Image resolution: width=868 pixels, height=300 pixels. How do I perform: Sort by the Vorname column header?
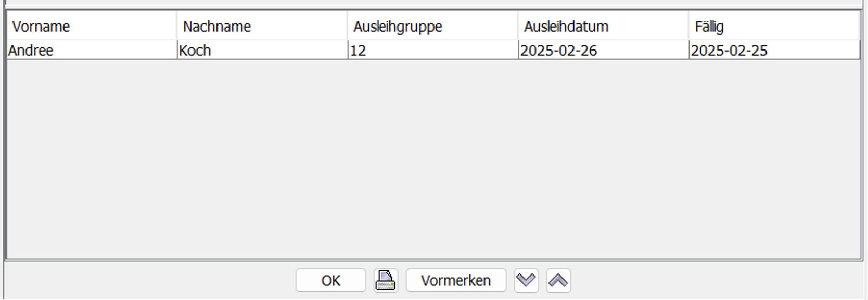tap(92, 26)
